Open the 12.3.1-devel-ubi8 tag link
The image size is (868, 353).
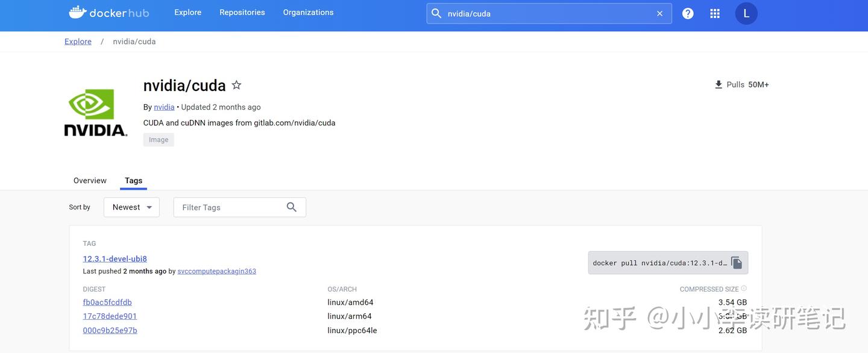pos(115,259)
